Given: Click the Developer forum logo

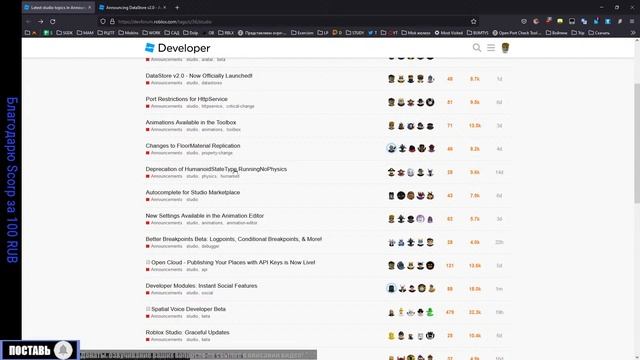Looking at the screenshot, I should point(178,48).
